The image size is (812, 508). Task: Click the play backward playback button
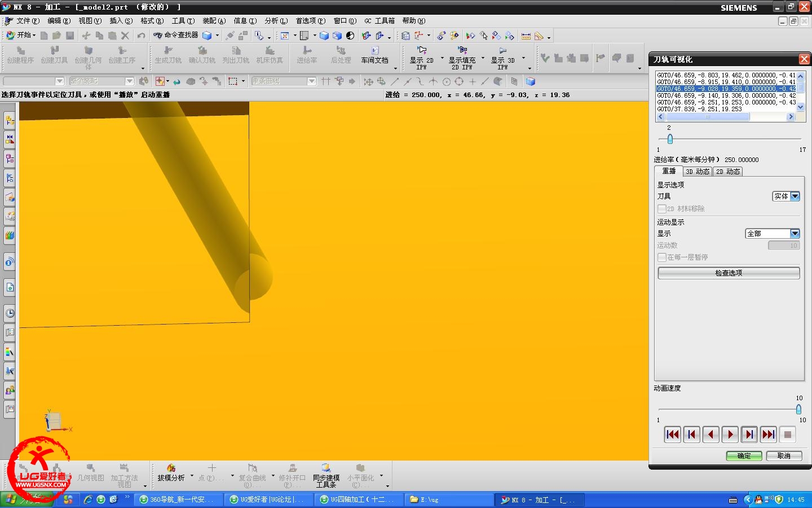click(711, 435)
